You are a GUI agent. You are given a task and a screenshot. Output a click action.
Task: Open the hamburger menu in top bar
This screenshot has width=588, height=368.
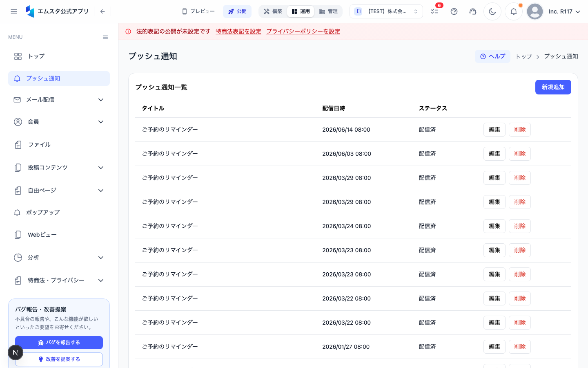14,11
